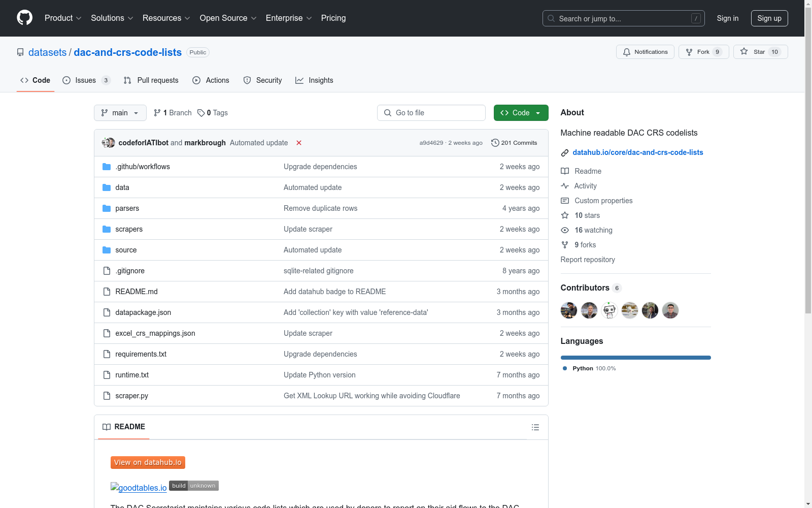Open the README outline list icon
Image resolution: width=812 pixels, height=508 pixels.
(x=535, y=427)
